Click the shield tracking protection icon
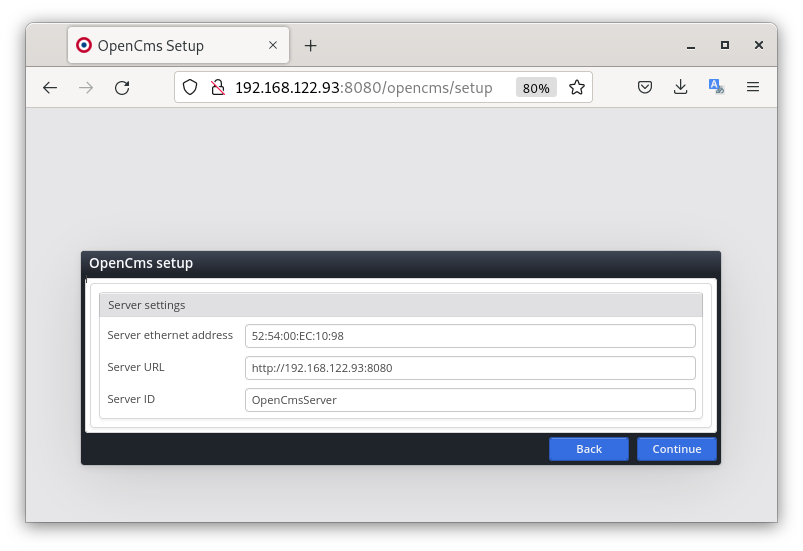Screen dimensions: 803x551 [191, 88]
